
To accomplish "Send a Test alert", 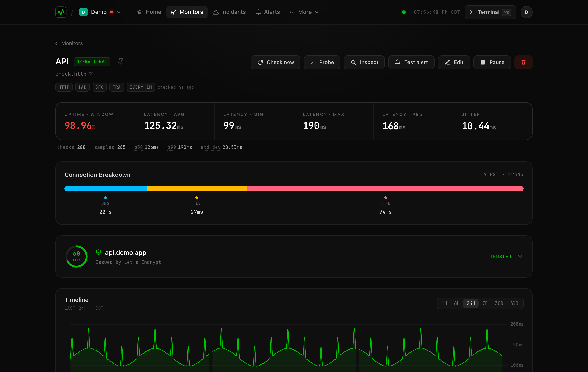I will (x=411, y=62).
